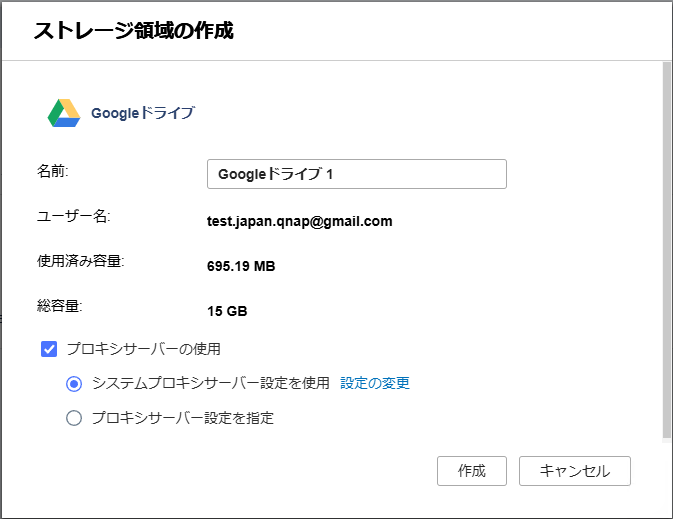
Task: Click the ユーザー名: label
Action: (x=73, y=216)
